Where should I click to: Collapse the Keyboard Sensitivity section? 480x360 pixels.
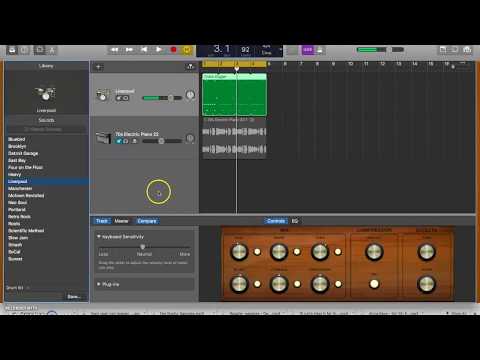coord(99,237)
